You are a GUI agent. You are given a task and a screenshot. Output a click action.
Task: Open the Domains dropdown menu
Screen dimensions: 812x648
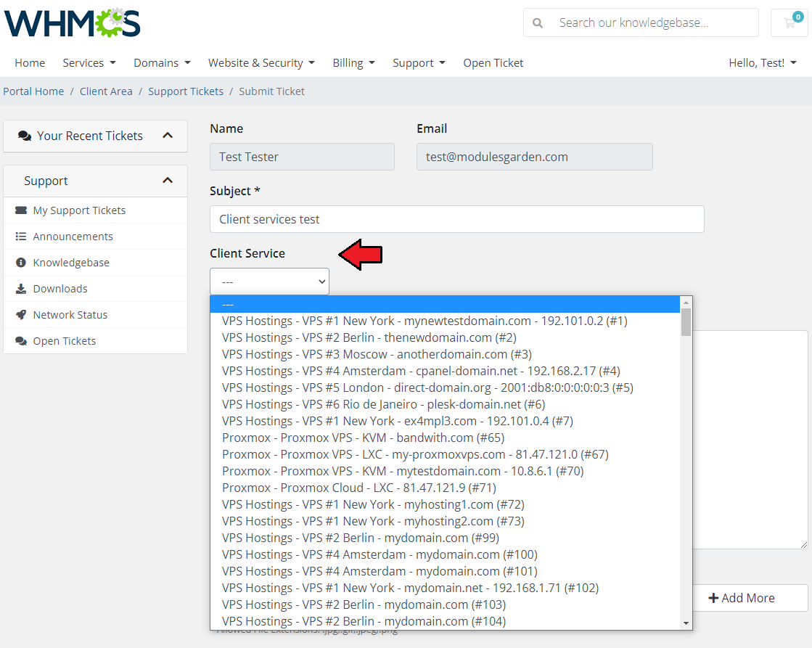coord(162,62)
